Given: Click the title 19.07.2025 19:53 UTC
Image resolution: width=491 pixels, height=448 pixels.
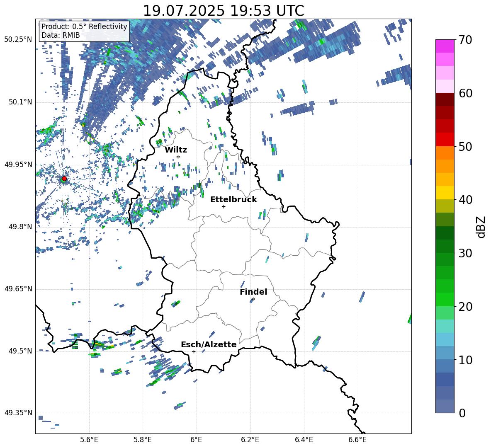Looking at the screenshot, I should [224, 11].
